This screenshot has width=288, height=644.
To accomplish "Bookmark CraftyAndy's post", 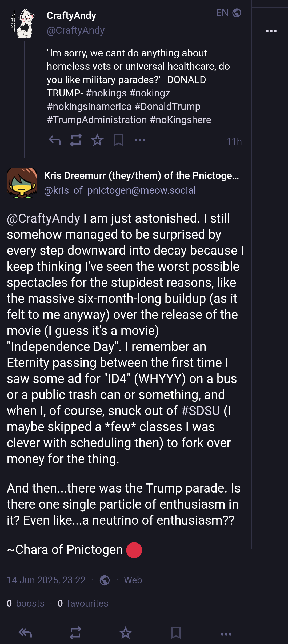I will coord(119,140).
